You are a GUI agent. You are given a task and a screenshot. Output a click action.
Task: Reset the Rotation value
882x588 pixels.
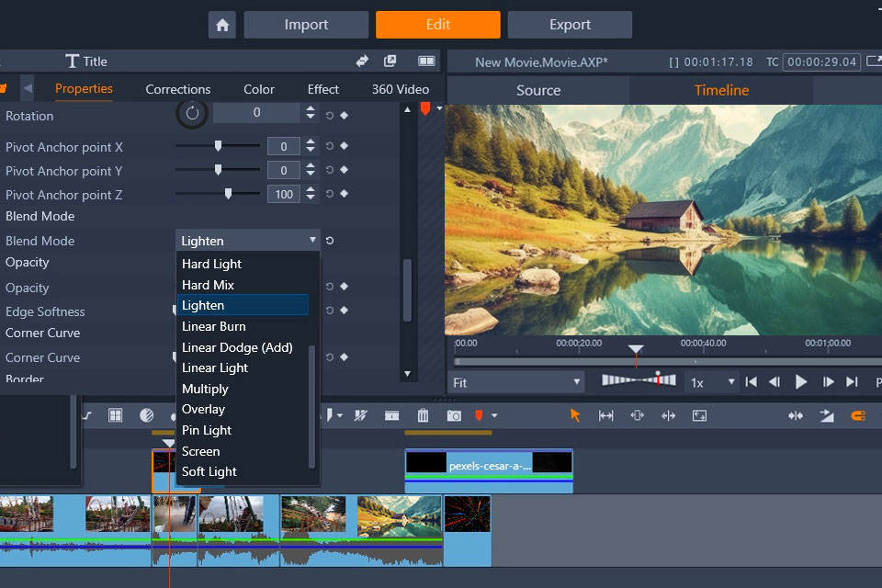click(330, 116)
